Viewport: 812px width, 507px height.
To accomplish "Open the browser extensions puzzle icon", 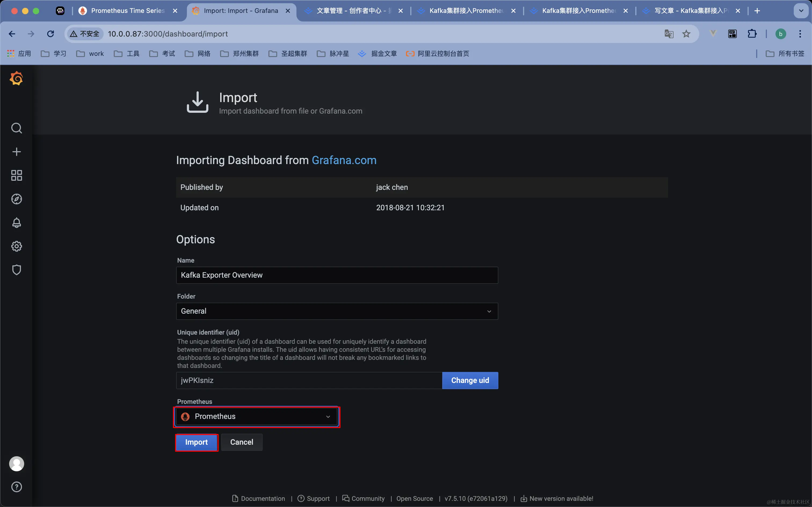I will point(752,34).
